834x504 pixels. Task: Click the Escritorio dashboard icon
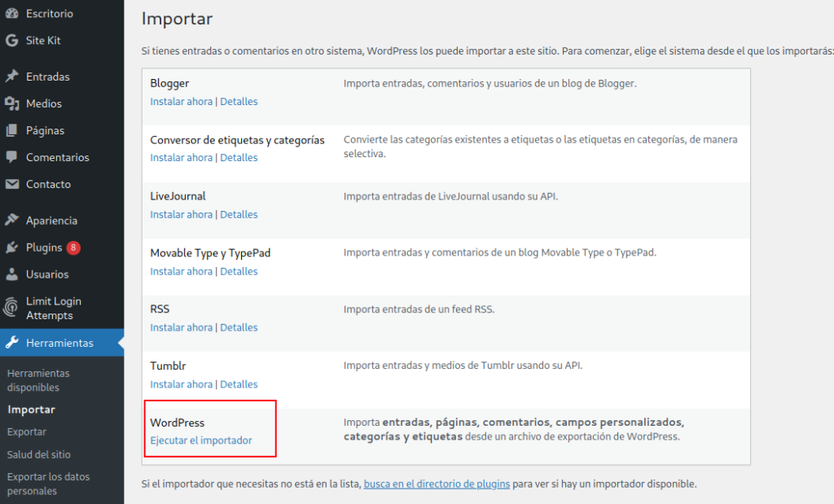click(x=11, y=14)
